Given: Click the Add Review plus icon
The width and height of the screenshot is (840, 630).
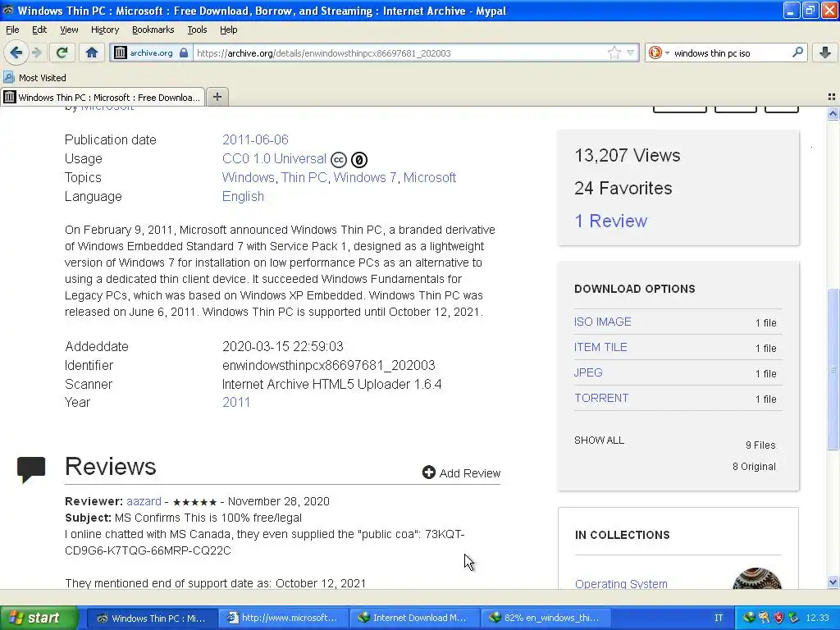Looking at the screenshot, I should click(428, 472).
